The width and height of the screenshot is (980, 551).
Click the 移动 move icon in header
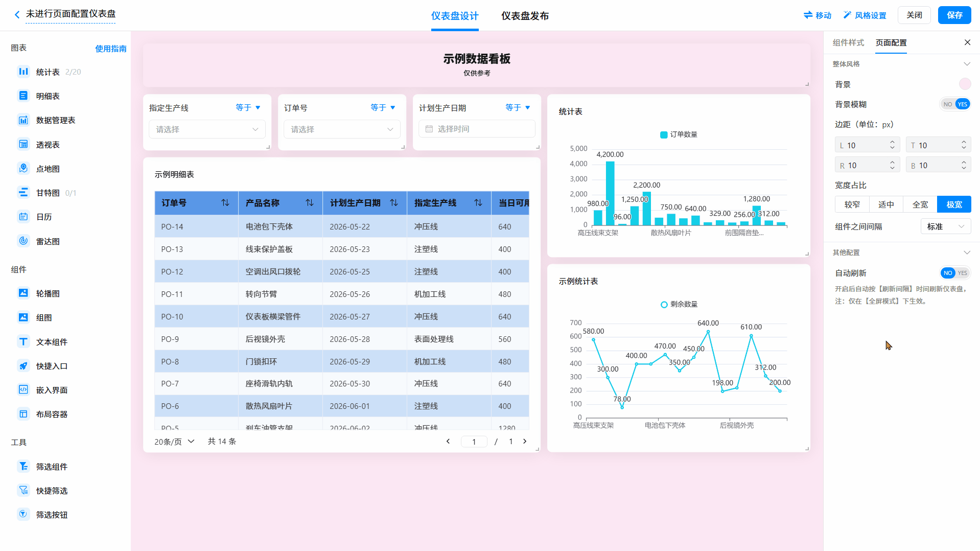point(808,15)
